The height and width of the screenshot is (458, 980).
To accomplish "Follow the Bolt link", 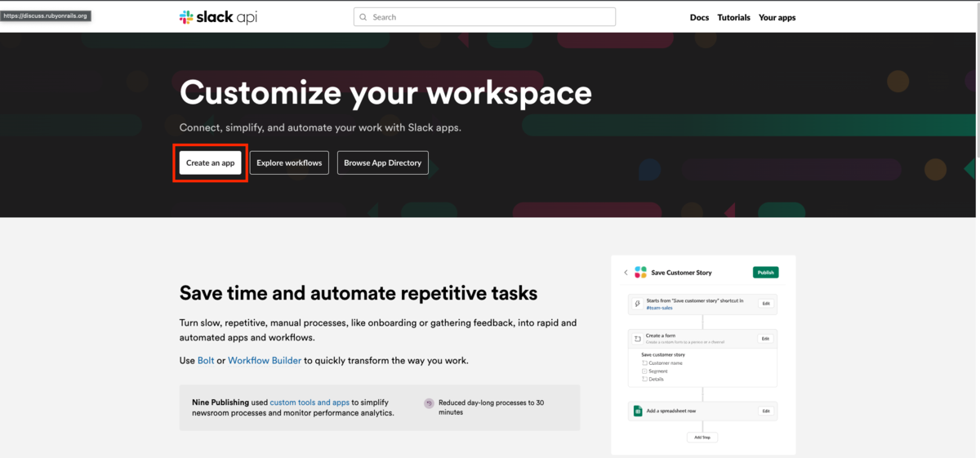I will 206,360.
